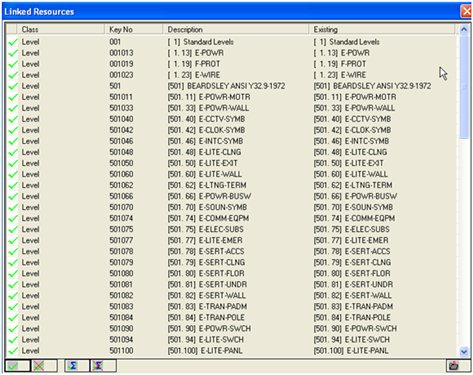Click existing value '[501. 46] E-INTC-SYMB'
473x375 pixels.
click(351, 141)
